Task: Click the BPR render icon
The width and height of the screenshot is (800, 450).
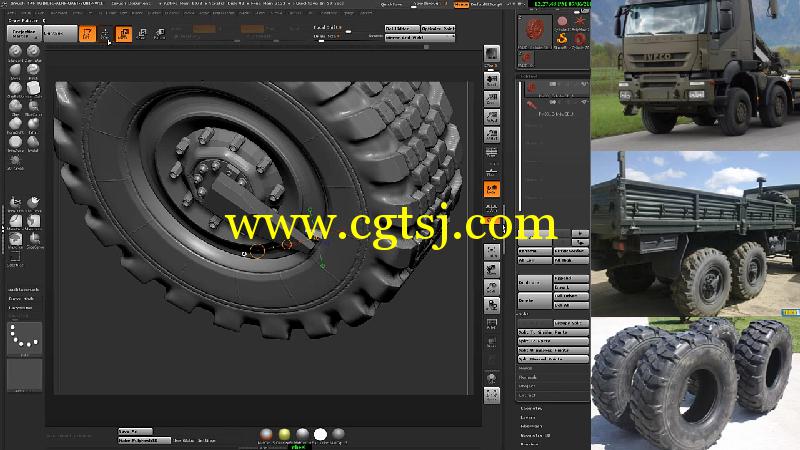Action: pos(492,54)
